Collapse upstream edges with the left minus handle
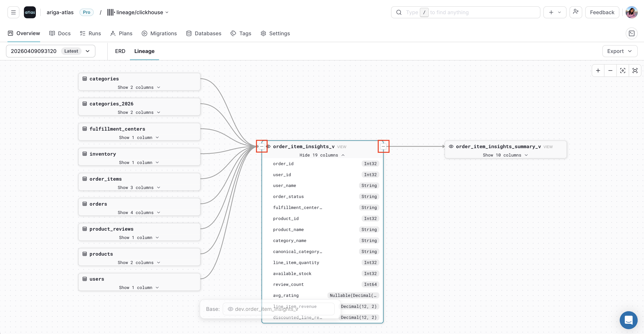The width and height of the screenshot is (644, 334). click(262, 146)
